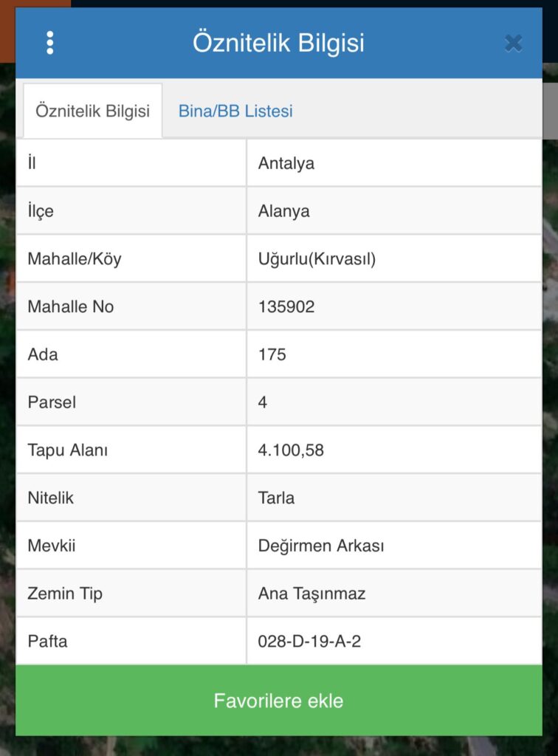Viewport: 558px width, 756px height.
Task: Click the Alanya district value
Action: pos(284,211)
